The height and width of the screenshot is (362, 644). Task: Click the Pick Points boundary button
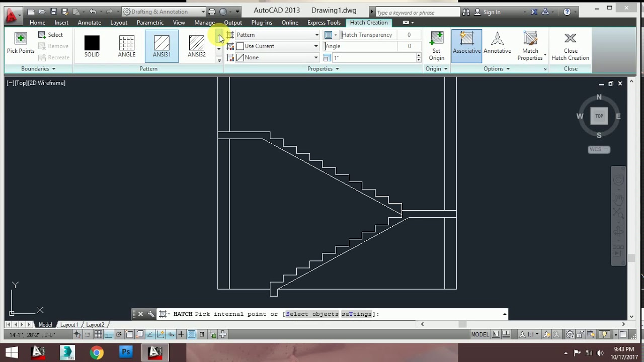click(x=21, y=43)
